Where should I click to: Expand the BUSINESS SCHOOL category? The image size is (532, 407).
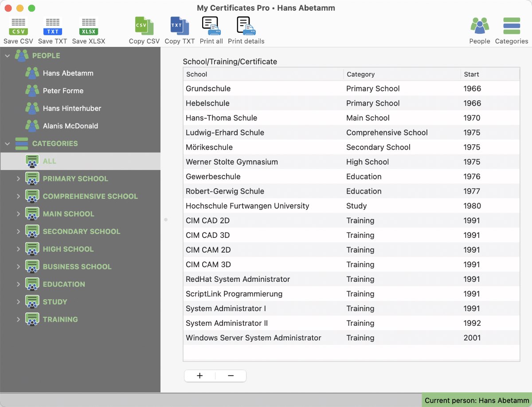18,267
